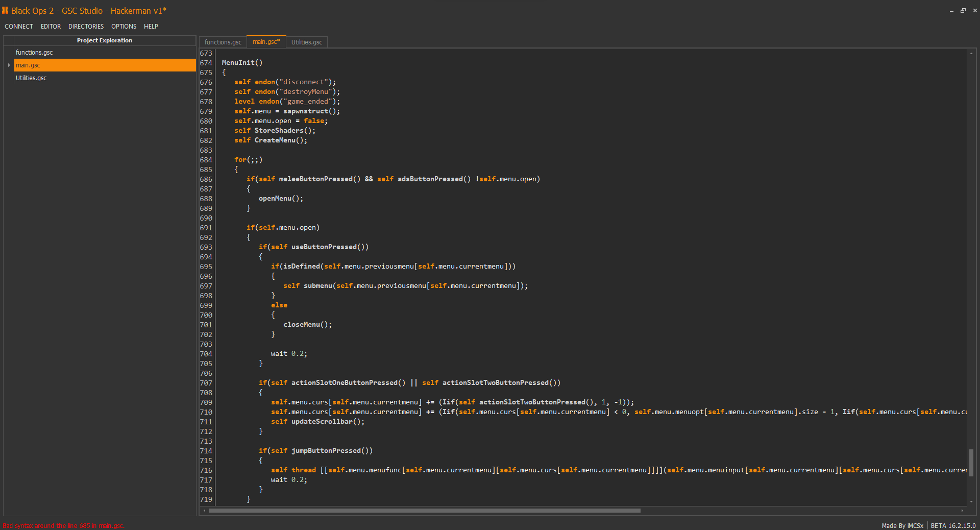Click the Made By iMCSx credit label

(x=902, y=525)
